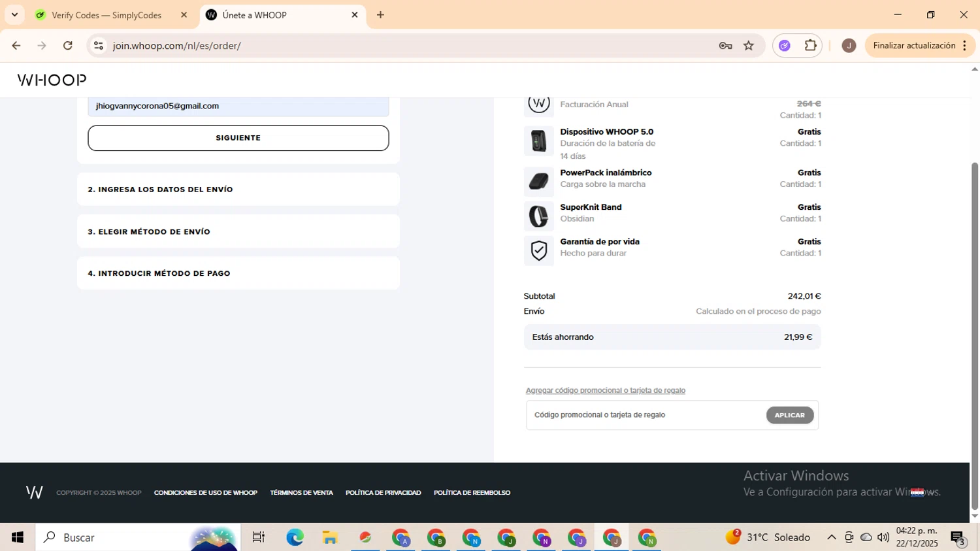View site information icon in address bar

99,46
